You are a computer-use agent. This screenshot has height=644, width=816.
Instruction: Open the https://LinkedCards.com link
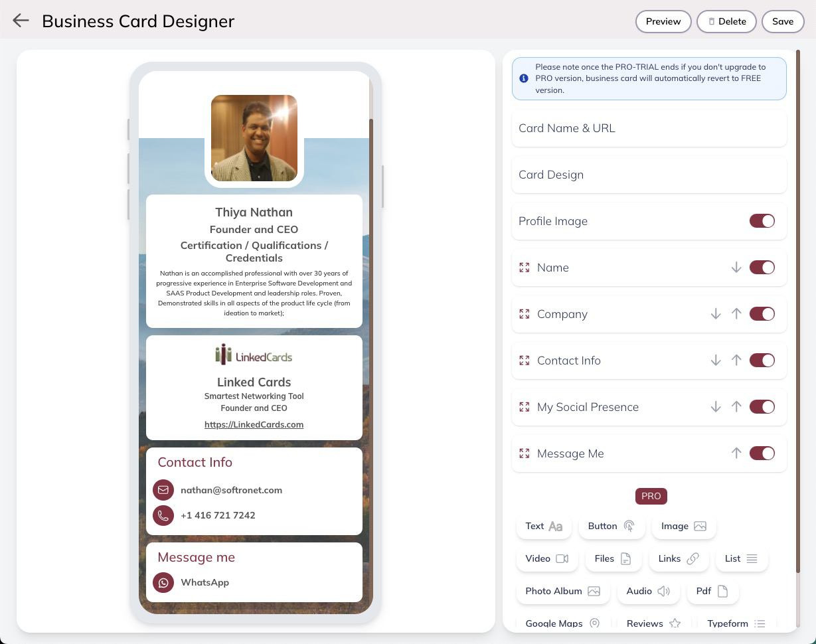(254, 424)
